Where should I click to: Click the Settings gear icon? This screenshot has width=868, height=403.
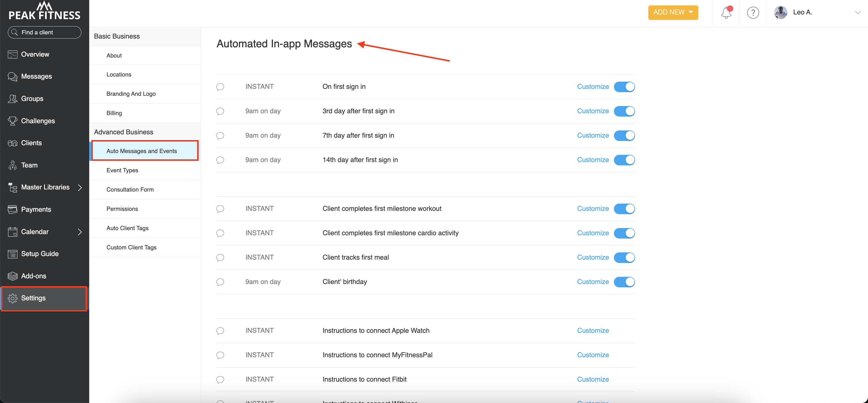[x=12, y=298]
